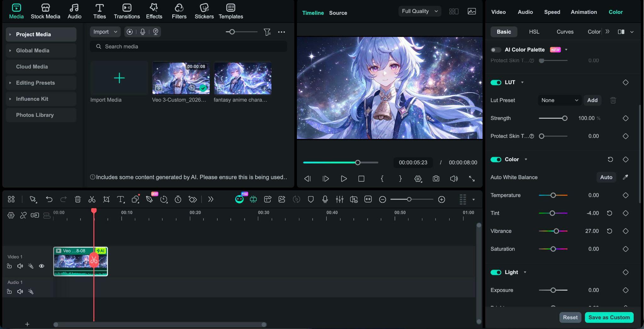Mute the Audio 1 track
This screenshot has width=644, height=329.
point(20,292)
